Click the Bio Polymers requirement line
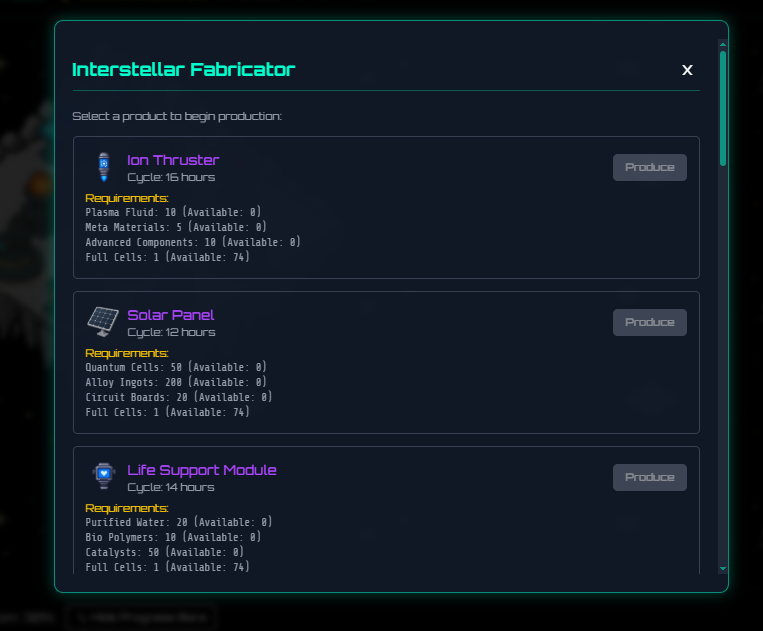 pos(175,537)
